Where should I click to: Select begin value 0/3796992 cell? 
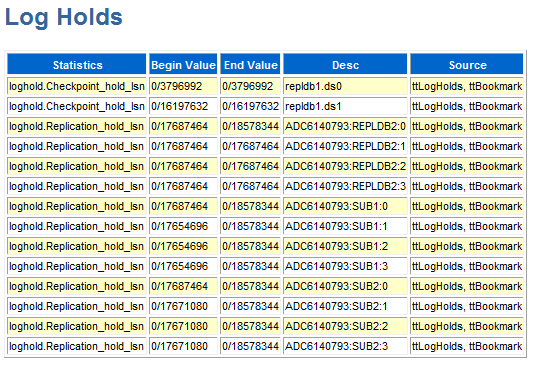183,86
